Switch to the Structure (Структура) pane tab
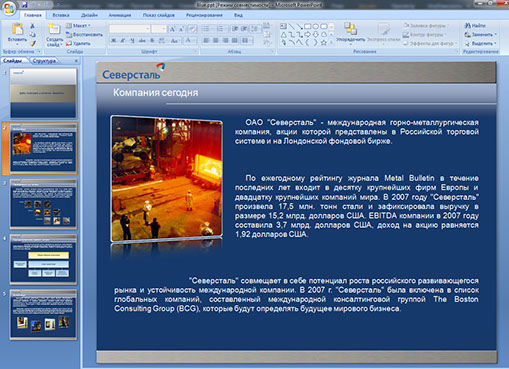 pyautogui.click(x=44, y=61)
